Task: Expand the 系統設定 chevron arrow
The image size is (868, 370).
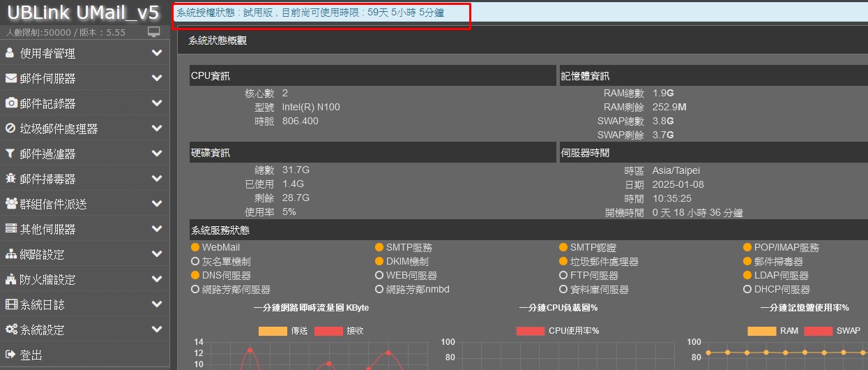Action: [x=157, y=330]
